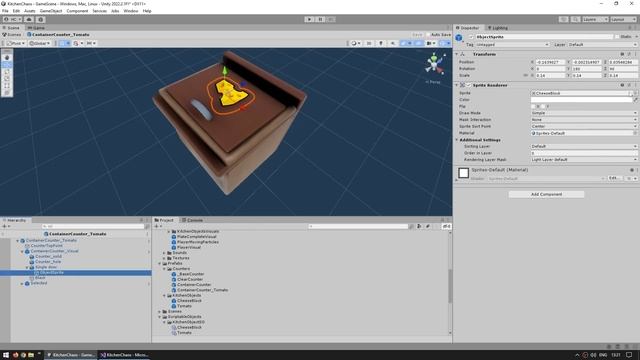The height and width of the screenshot is (360, 640).
Task: Select ClearCounter prefab in Project
Action: pos(190,279)
